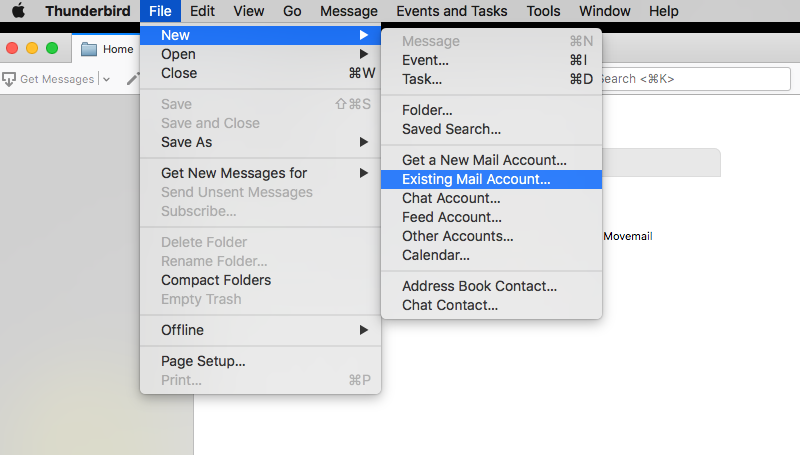Choose Saved Search... in New submenu

pyautogui.click(x=491, y=129)
